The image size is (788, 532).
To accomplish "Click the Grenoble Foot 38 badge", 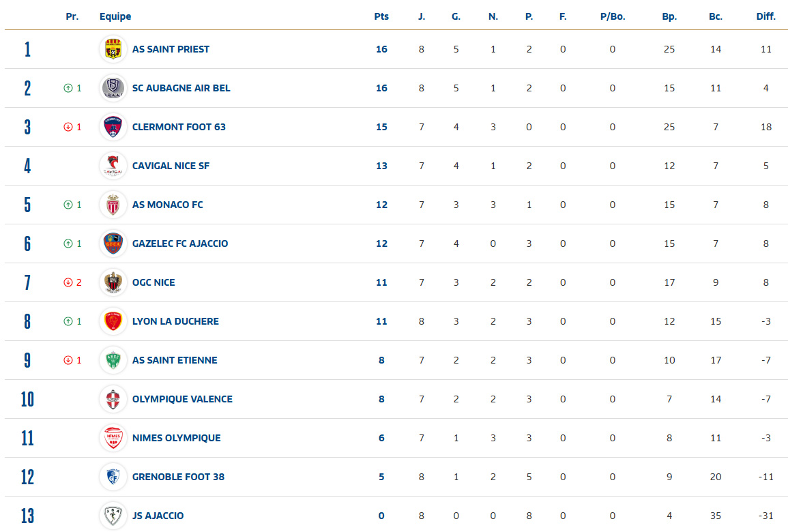I will [113, 477].
